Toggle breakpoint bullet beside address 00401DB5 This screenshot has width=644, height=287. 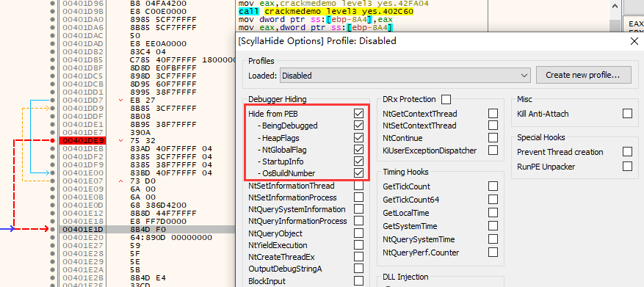point(52,60)
